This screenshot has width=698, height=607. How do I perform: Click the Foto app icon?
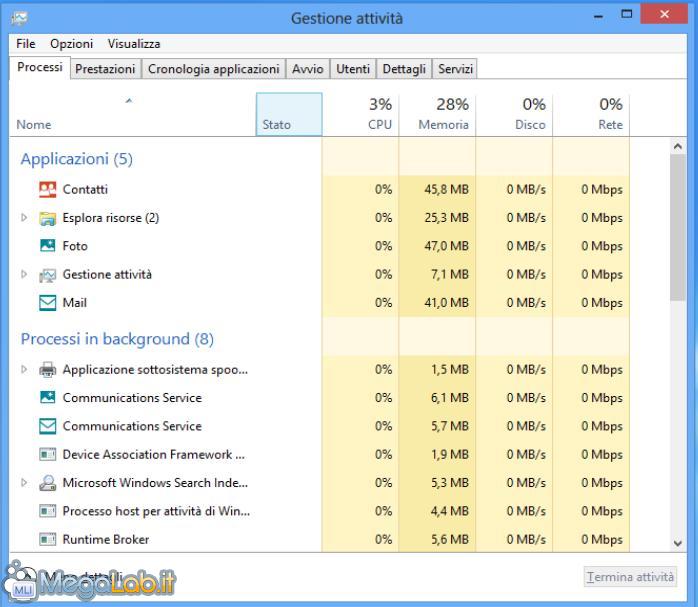[x=48, y=246]
